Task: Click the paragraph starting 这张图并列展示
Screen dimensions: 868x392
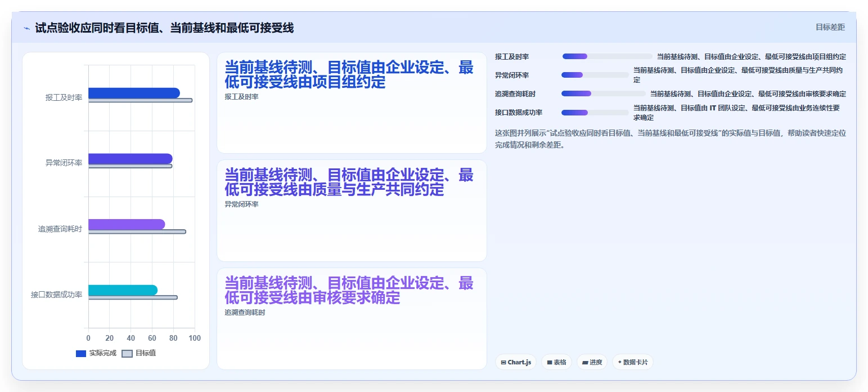Action: pos(671,139)
